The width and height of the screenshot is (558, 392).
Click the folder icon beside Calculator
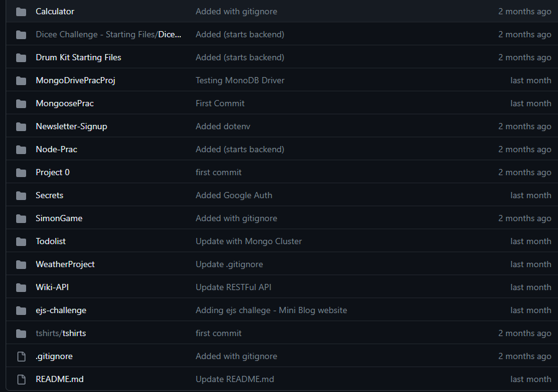click(21, 12)
